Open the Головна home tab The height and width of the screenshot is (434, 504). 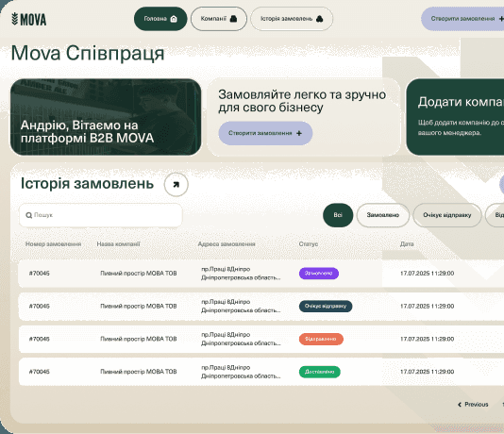(160, 19)
